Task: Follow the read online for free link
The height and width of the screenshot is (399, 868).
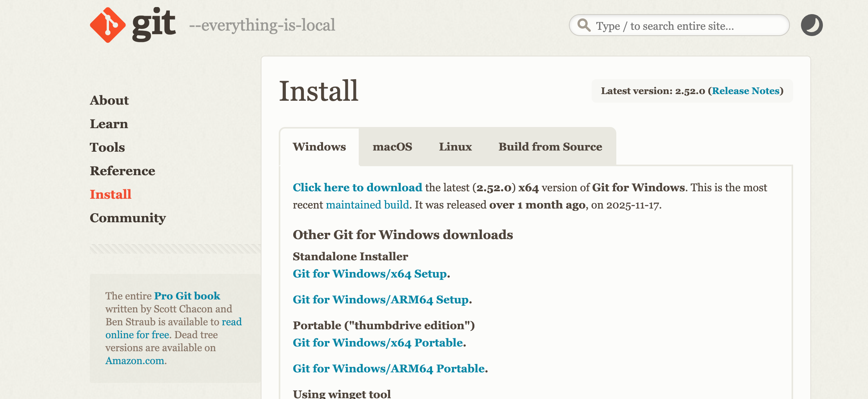Action: pyautogui.click(x=173, y=328)
